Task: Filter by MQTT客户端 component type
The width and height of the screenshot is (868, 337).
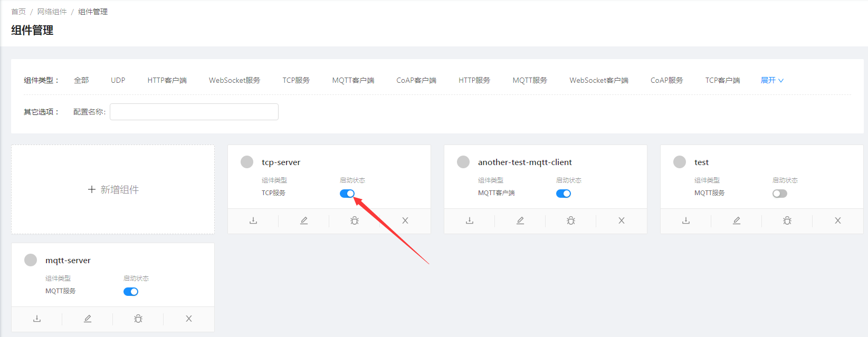Action: (x=353, y=80)
